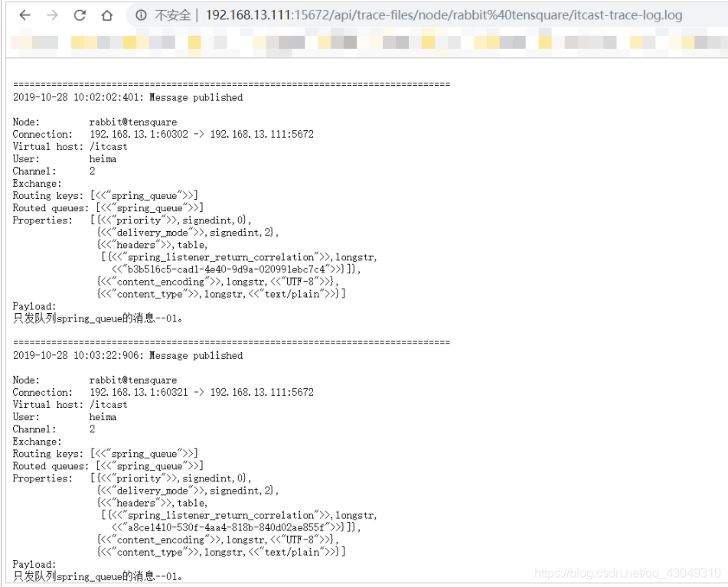Click the browser forward arrow
The height and width of the screenshot is (587, 728).
pos(53,15)
